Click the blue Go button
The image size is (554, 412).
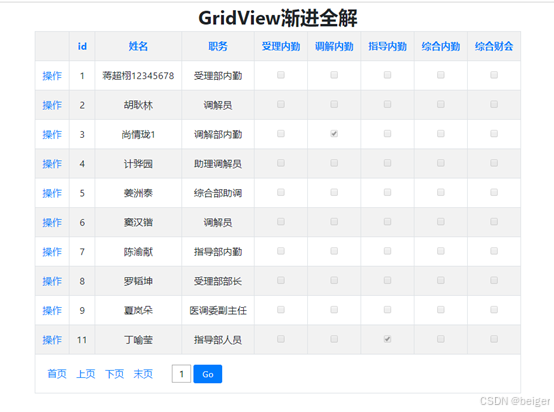pyautogui.click(x=208, y=374)
